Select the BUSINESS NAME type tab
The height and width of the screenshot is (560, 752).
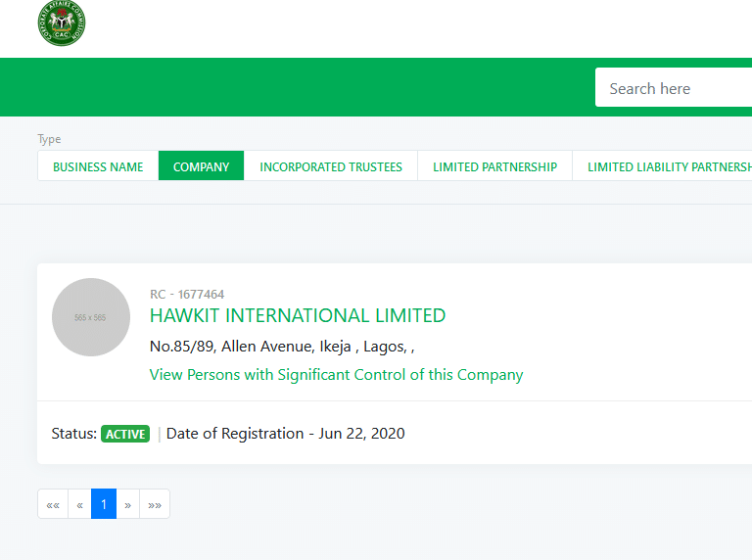coord(98,165)
